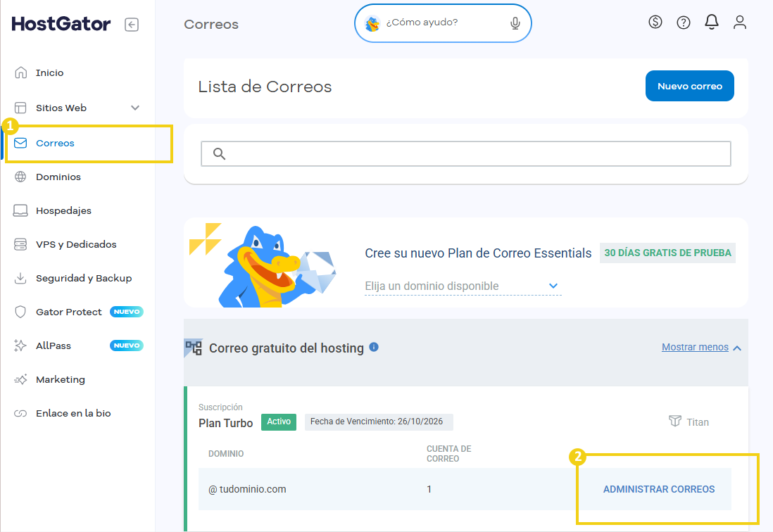This screenshot has height=532, width=773.
Task: Expand the Sitios Web submenu chevron
Action: click(x=135, y=108)
